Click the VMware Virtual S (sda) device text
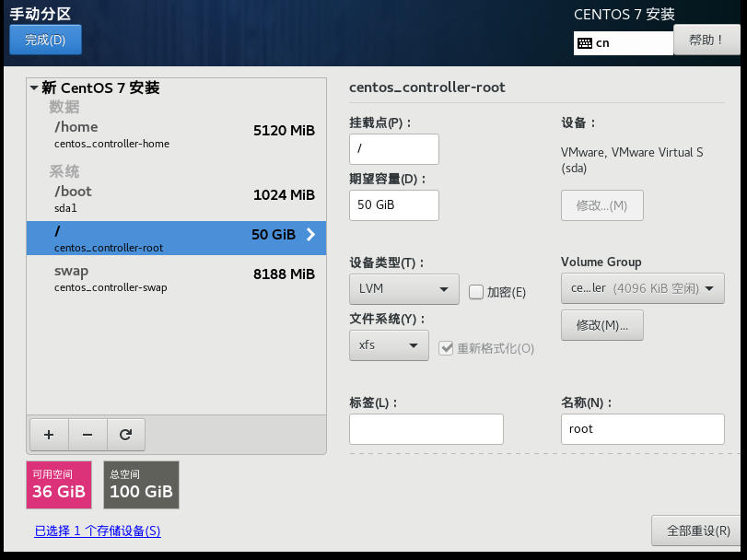Image resolution: width=747 pixels, height=560 pixels. (x=632, y=160)
